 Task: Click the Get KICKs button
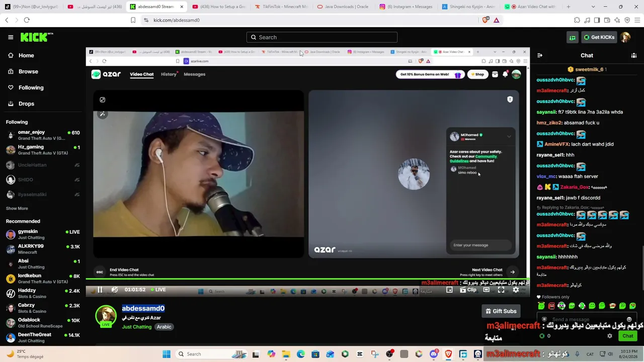pyautogui.click(x=599, y=37)
